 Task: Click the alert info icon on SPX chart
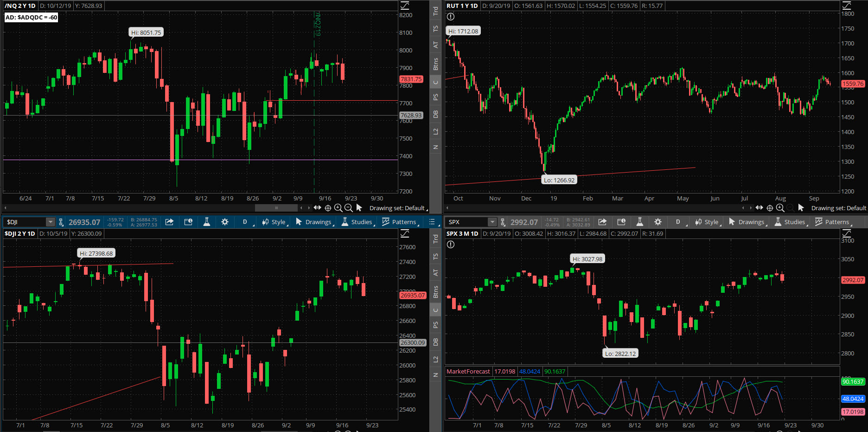pyautogui.click(x=451, y=245)
